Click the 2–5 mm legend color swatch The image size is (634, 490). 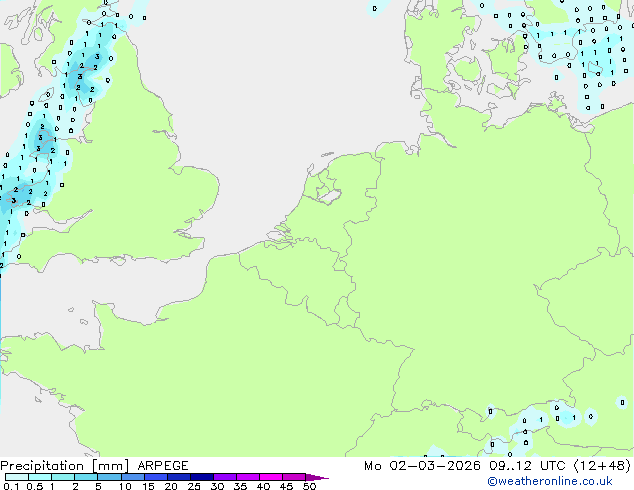pyautogui.click(x=86, y=477)
